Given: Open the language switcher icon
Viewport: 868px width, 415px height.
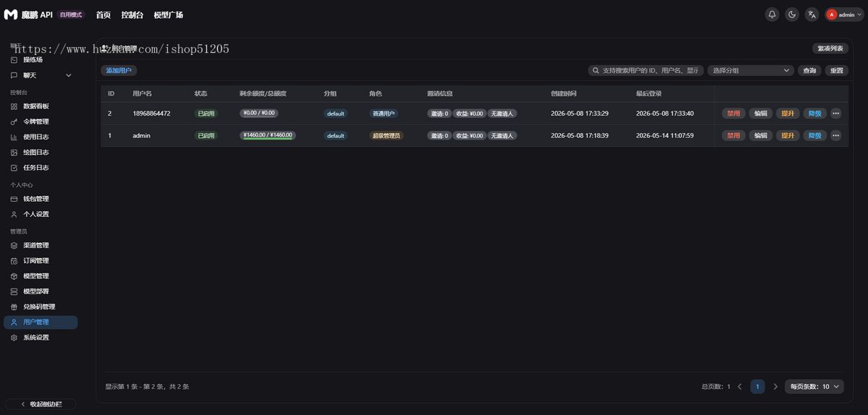Looking at the screenshot, I should click(812, 14).
